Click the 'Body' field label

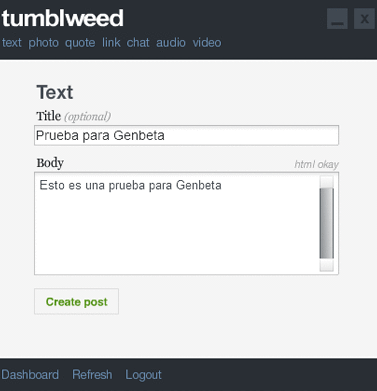tap(50, 163)
